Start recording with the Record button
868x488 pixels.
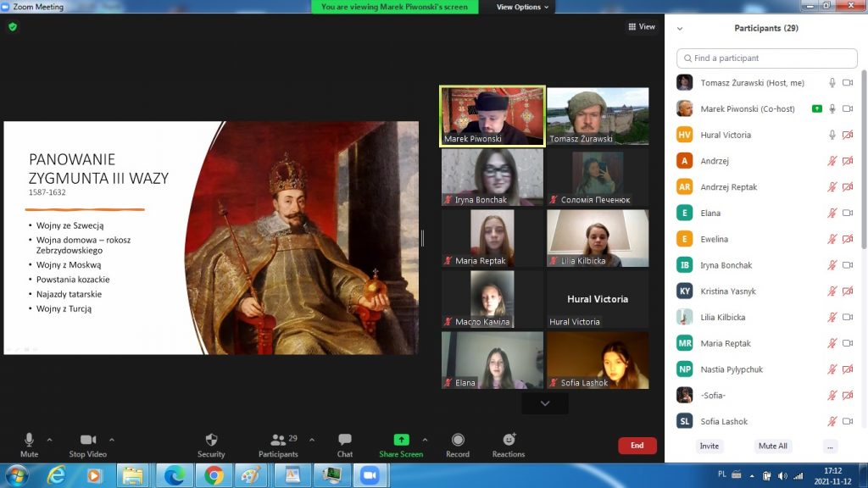point(458,440)
